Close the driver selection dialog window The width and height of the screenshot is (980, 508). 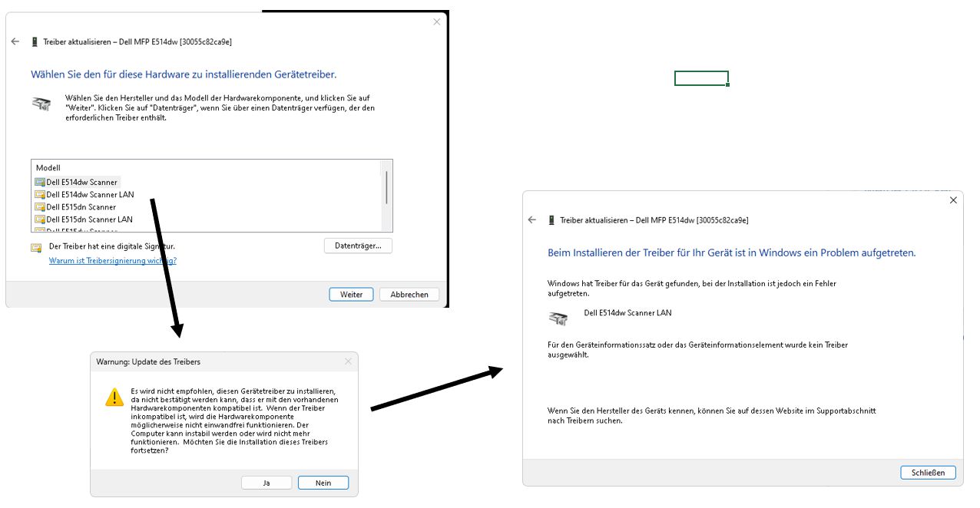tap(436, 21)
